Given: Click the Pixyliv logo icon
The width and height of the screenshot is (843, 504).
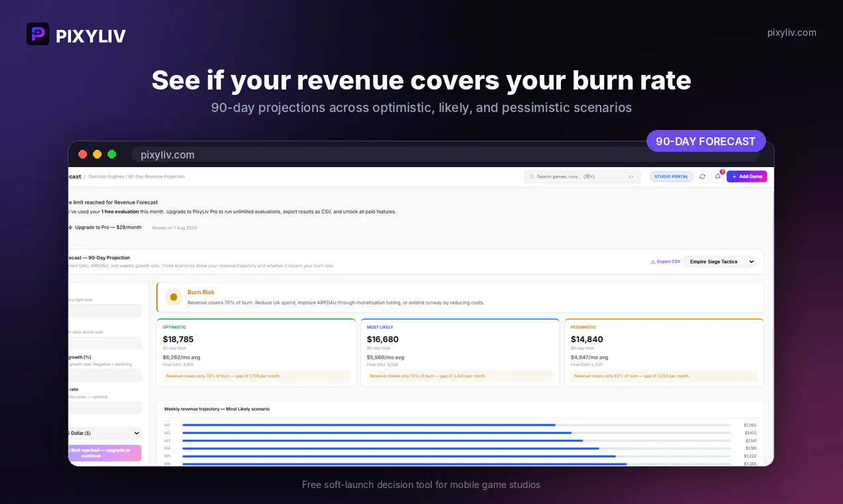Looking at the screenshot, I should [x=38, y=34].
